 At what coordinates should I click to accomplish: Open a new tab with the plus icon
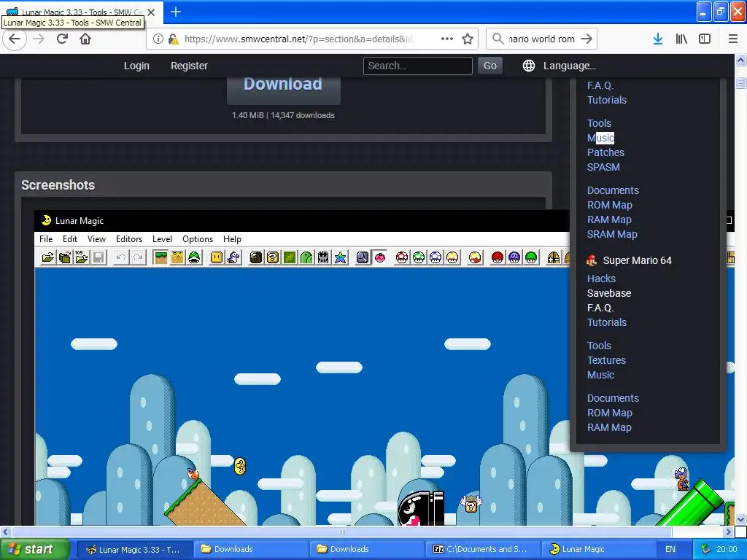(x=175, y=12)
